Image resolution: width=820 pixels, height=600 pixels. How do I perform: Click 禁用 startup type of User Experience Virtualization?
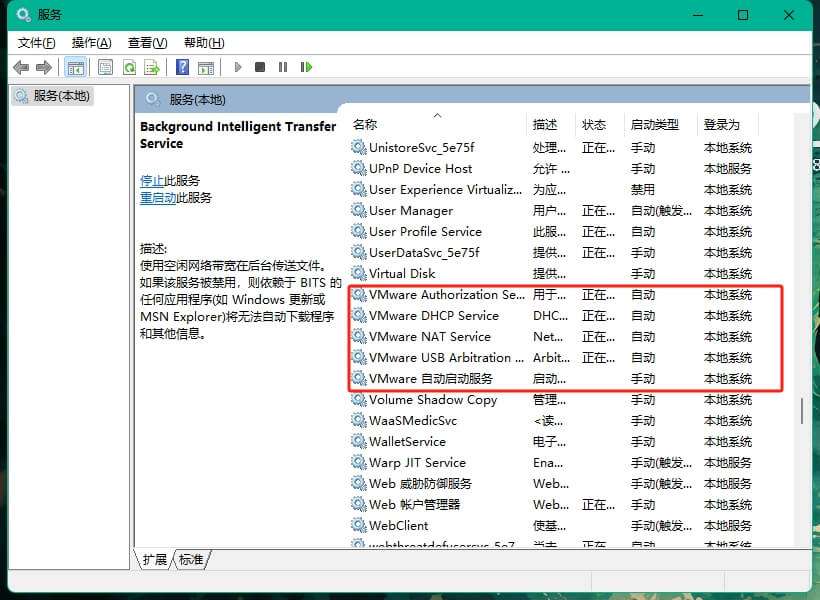(643, 189)
